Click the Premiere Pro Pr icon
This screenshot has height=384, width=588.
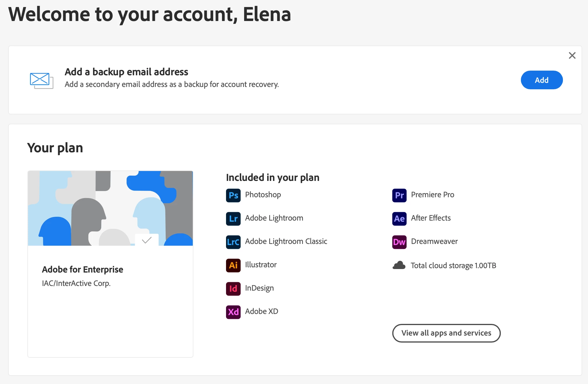[399, 195]
